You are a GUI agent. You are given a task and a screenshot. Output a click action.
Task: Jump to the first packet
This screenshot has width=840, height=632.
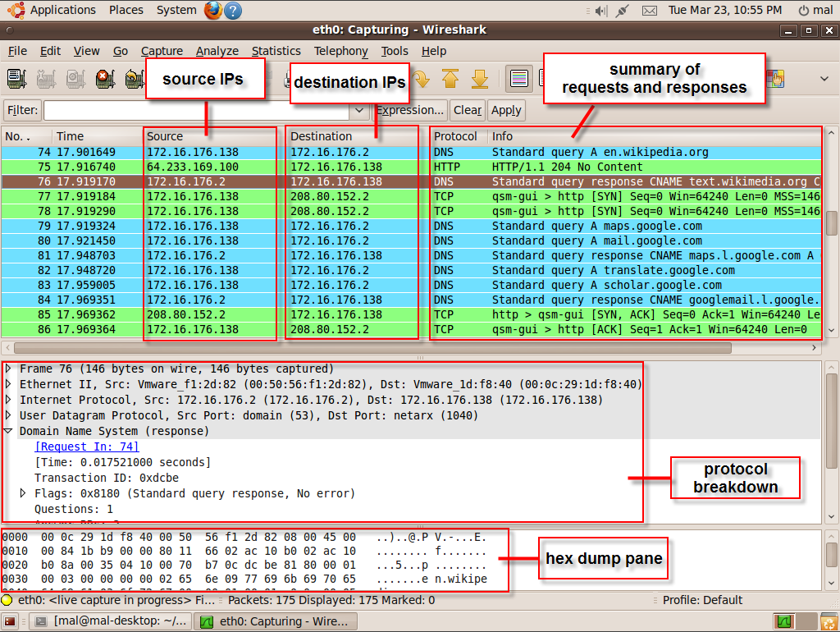pyautogui.click(x=450, y=79)
